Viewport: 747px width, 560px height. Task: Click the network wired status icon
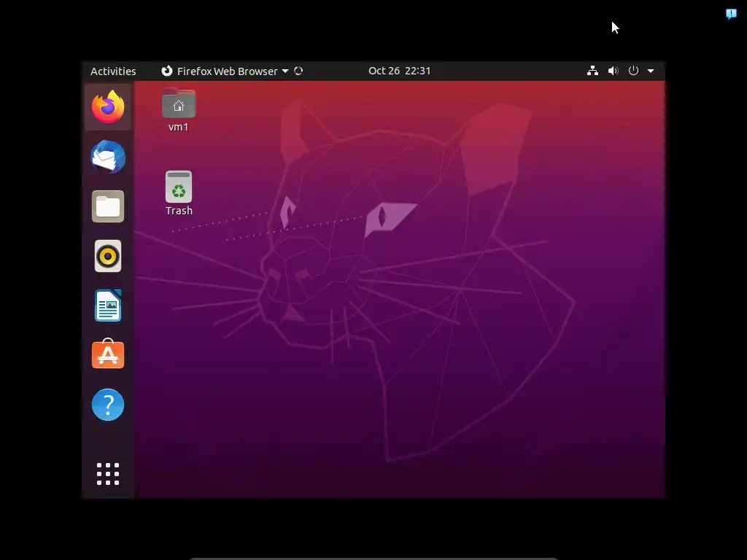[x=592, y=71]
